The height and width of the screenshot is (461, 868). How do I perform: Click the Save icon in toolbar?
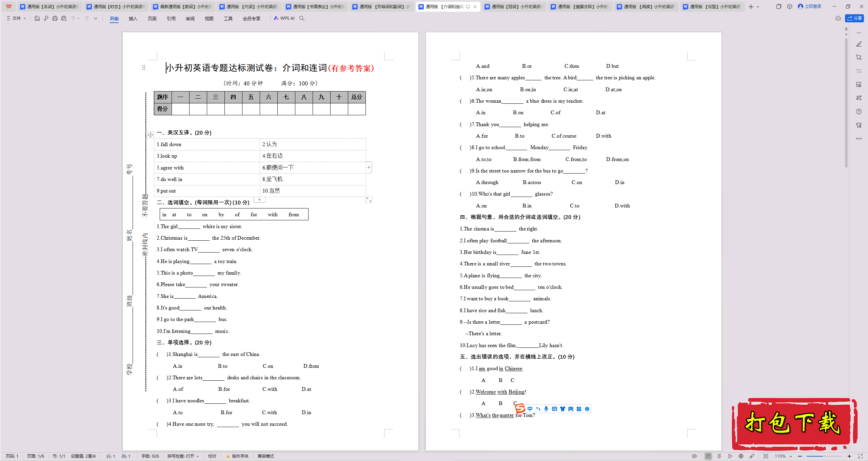point(37,18)
